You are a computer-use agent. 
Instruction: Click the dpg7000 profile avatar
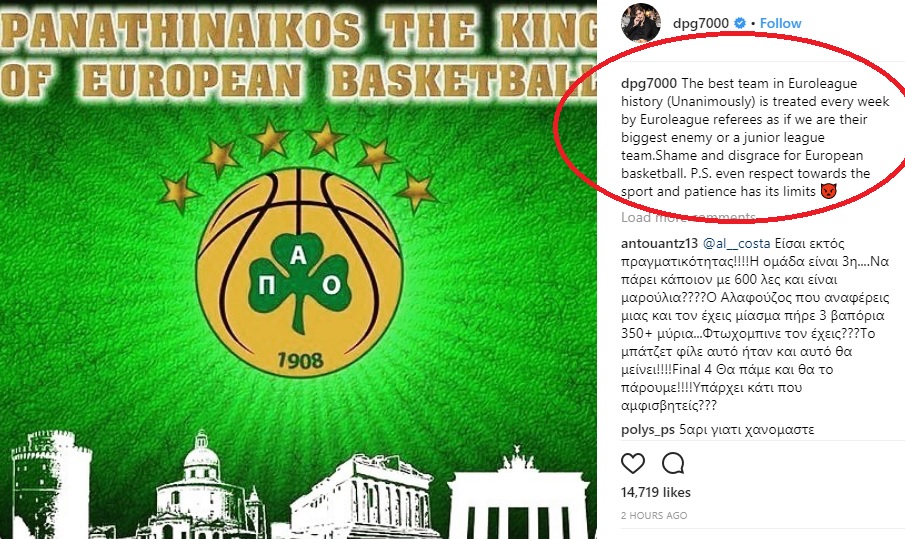point(640,23)
